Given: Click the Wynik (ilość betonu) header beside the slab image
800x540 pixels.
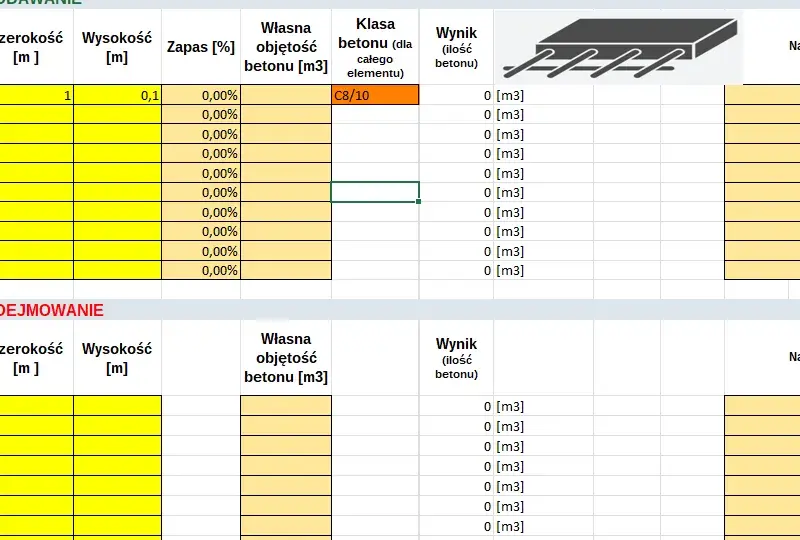Looking at the screenshot, I should tap(457, 47).
